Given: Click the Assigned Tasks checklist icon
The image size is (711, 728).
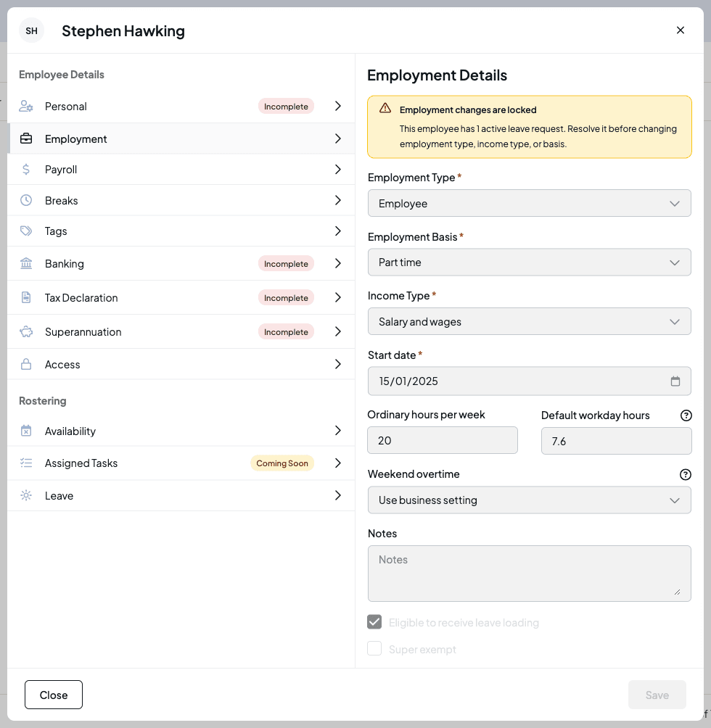Looking at the screenshot, I should click(26, 463).
